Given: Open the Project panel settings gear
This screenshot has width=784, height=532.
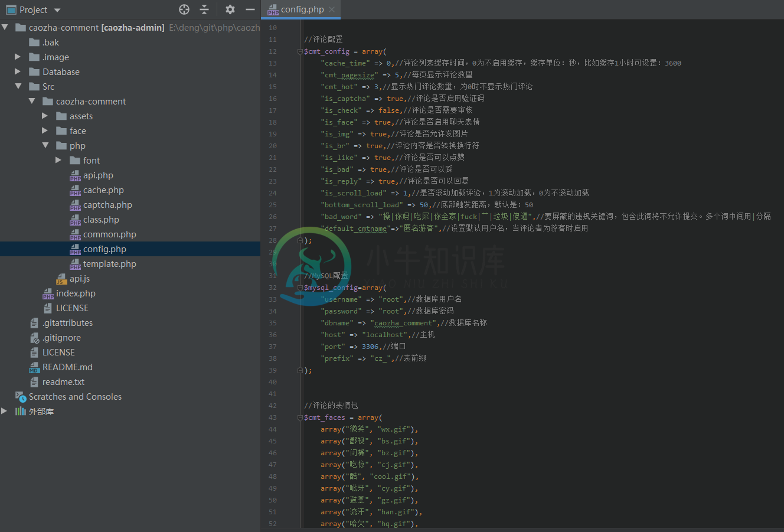Looking at the screenshot, I should [x=230, y=9].
